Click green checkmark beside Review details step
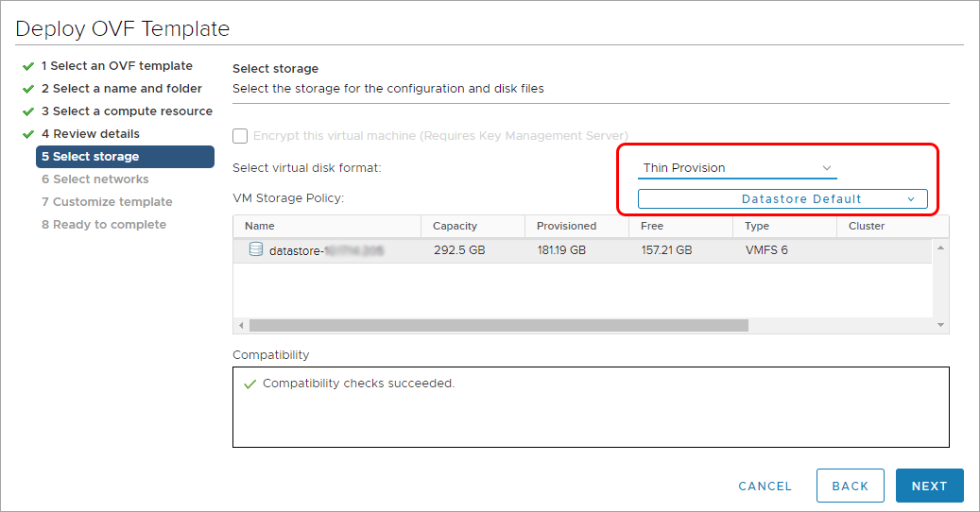Screen dimensions: 980x512 click(x=28, y=134)
